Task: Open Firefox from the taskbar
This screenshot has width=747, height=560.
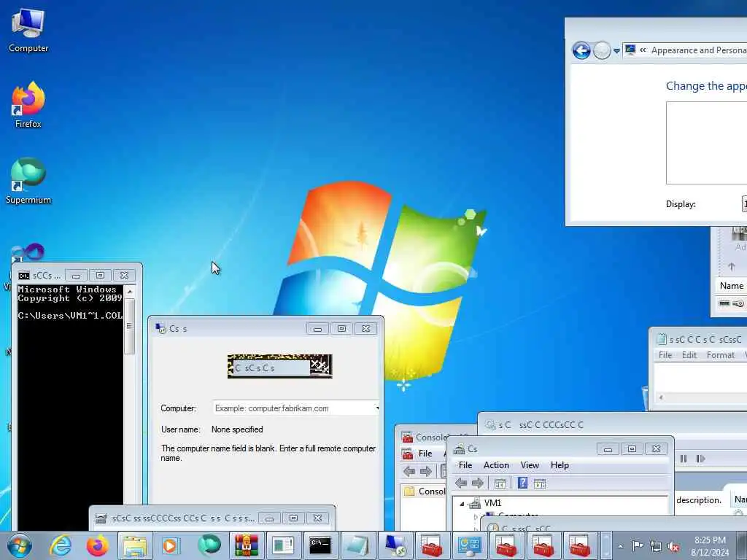Action: tap(97, 545)
